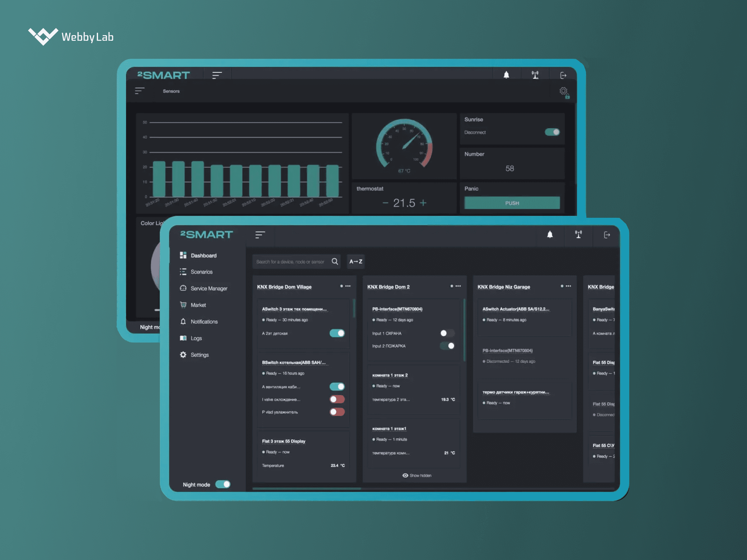Expand KNX Bridge Niz Garage options
This screenshot has height=560, width=747.
(569, 288)
